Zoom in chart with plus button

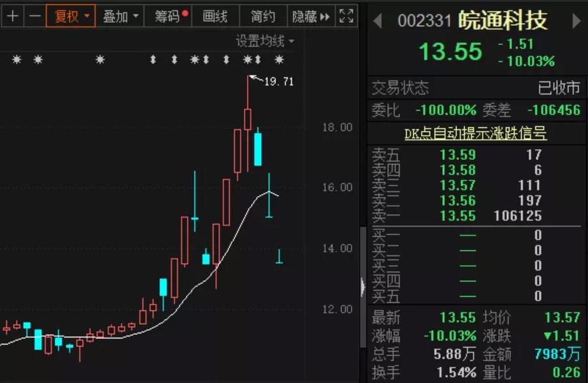click(13, 16)
